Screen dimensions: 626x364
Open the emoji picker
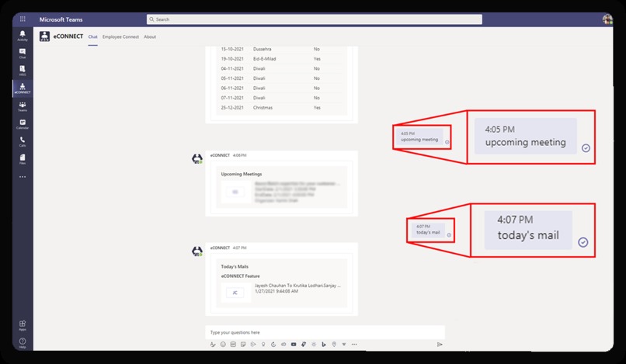[223, 344]
